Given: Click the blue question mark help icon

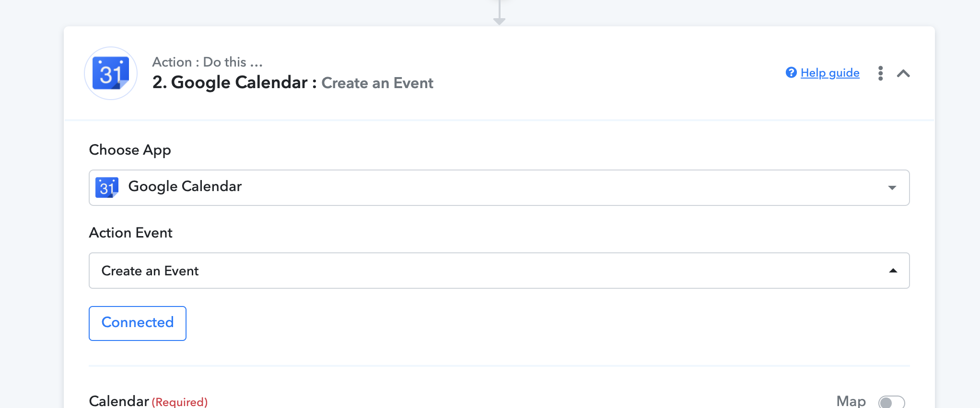Looking at the screenshot, I should coord(791,72).
